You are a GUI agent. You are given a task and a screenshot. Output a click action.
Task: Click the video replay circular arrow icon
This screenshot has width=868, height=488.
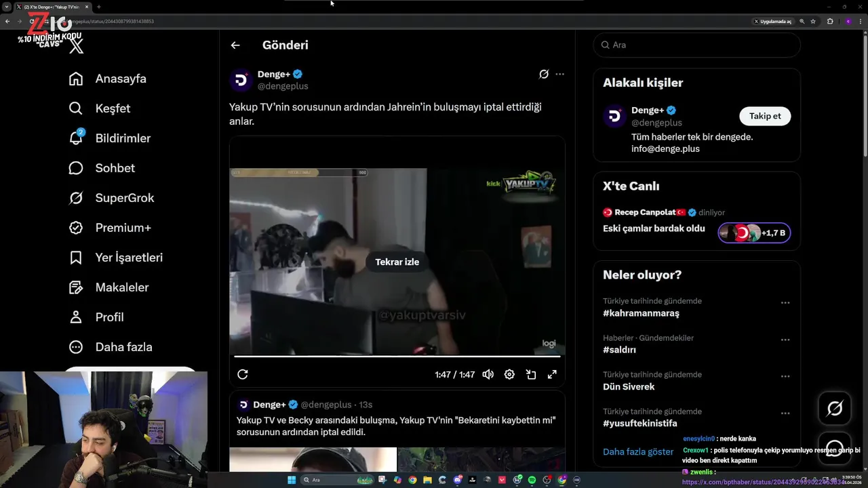(243, 374)
